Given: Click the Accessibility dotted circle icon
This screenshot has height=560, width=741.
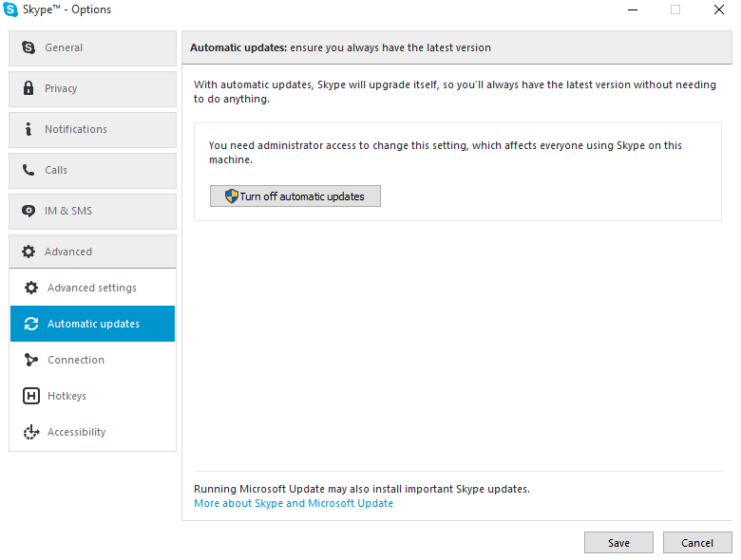Looking at the screenshot, I should click(x=31, y=432).
